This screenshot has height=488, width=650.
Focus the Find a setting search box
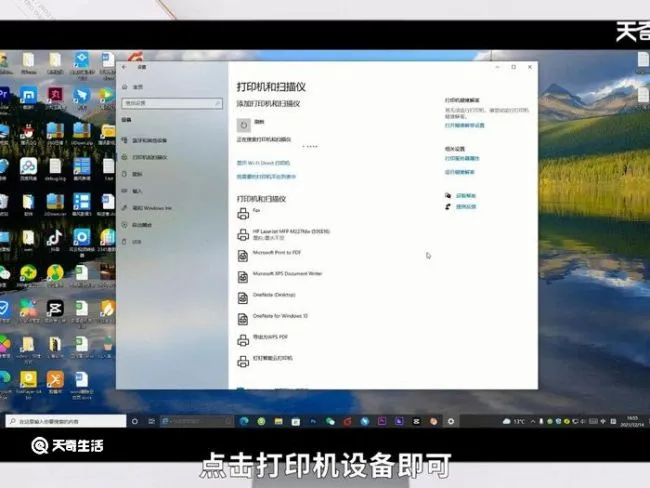[172, 103]
